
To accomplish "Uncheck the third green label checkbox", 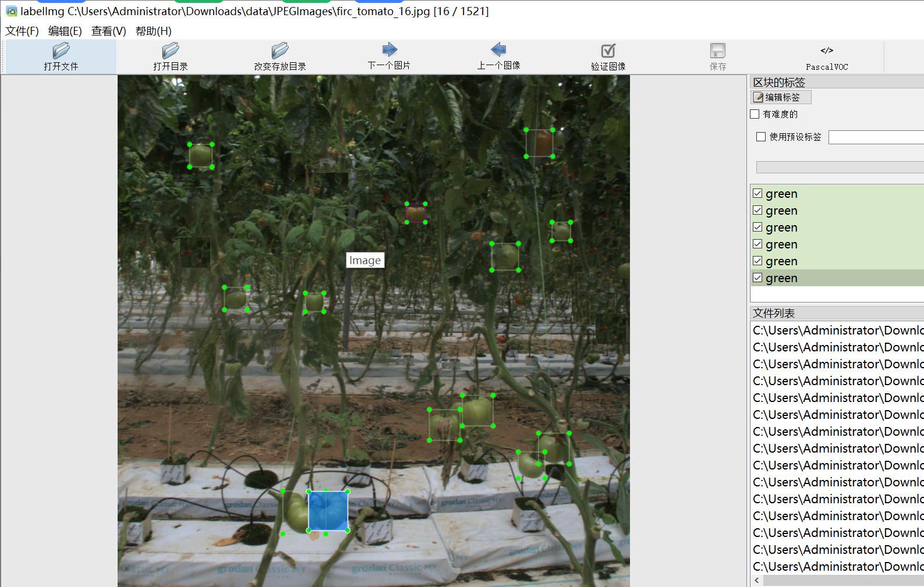I will pos(757,227).
